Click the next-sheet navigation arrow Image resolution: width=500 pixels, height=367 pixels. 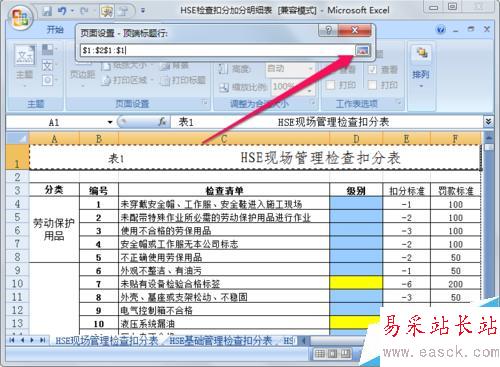32,340
